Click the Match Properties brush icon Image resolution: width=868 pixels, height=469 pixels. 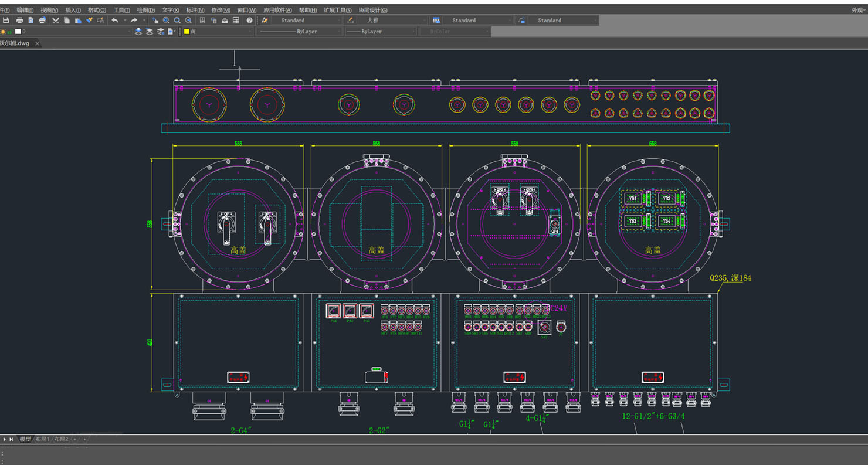point(89,21)
